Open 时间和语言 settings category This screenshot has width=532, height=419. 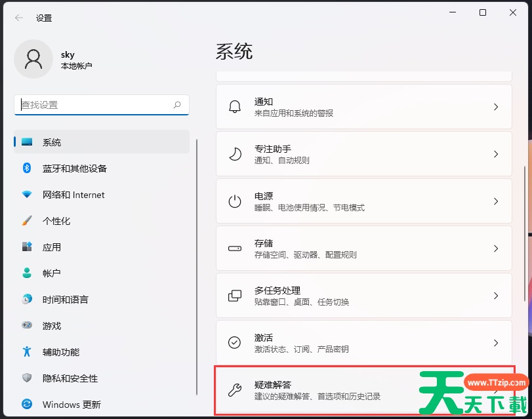point(102,299)
